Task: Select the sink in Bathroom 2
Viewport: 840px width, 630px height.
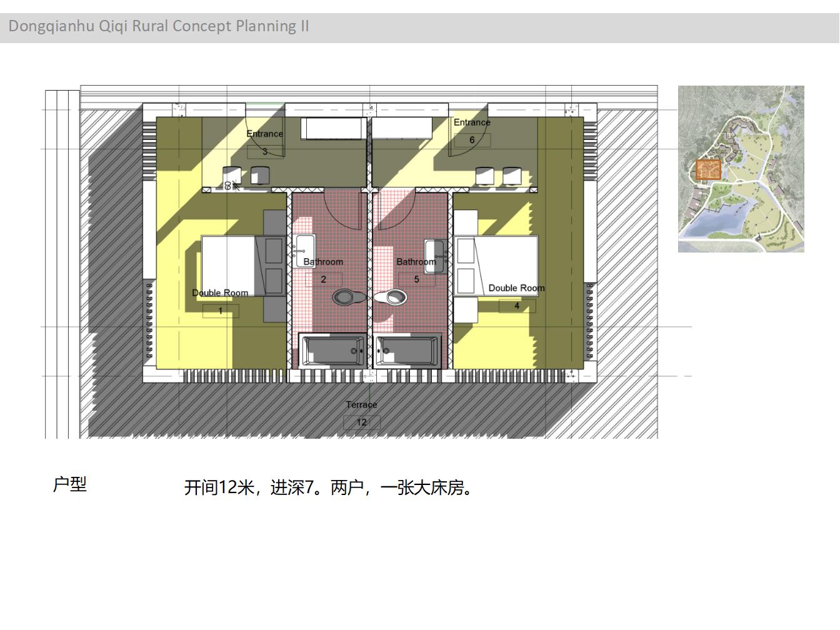Action: 304,251
